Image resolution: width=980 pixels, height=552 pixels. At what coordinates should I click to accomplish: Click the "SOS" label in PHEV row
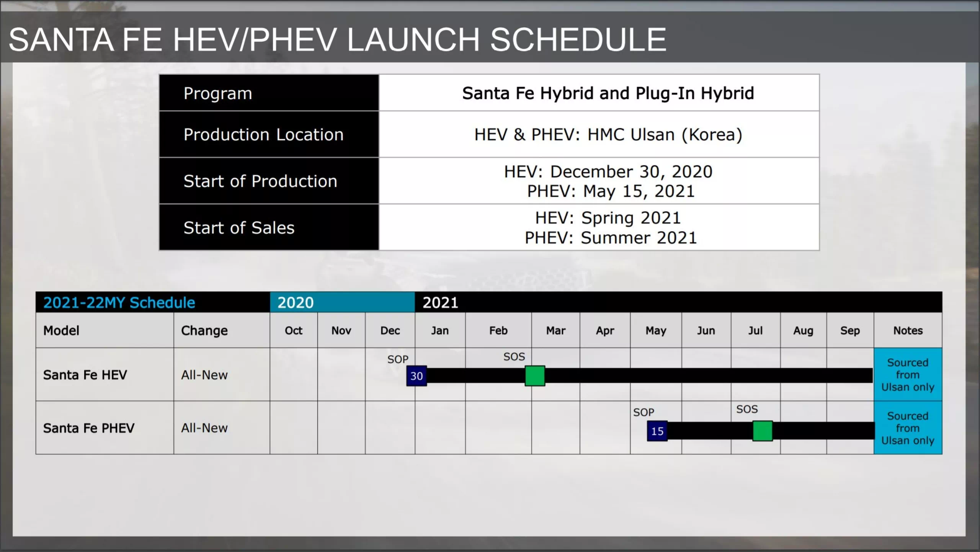(747, 409)
